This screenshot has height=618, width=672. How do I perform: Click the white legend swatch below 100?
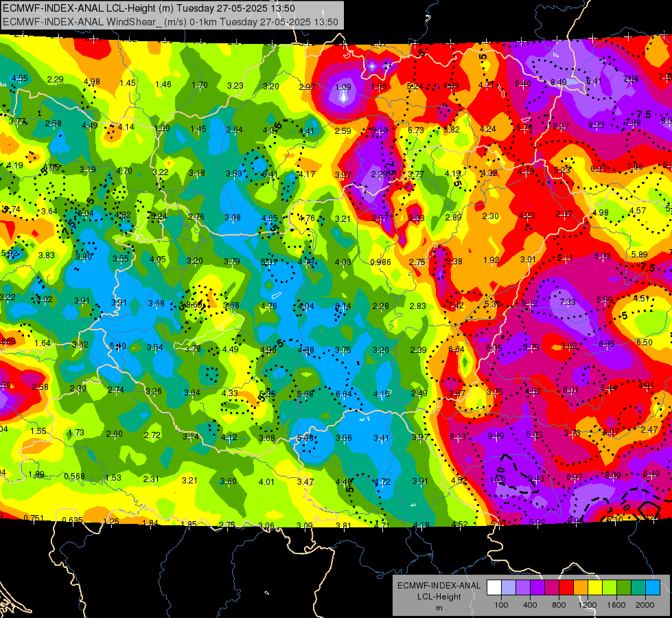[494, 588]
